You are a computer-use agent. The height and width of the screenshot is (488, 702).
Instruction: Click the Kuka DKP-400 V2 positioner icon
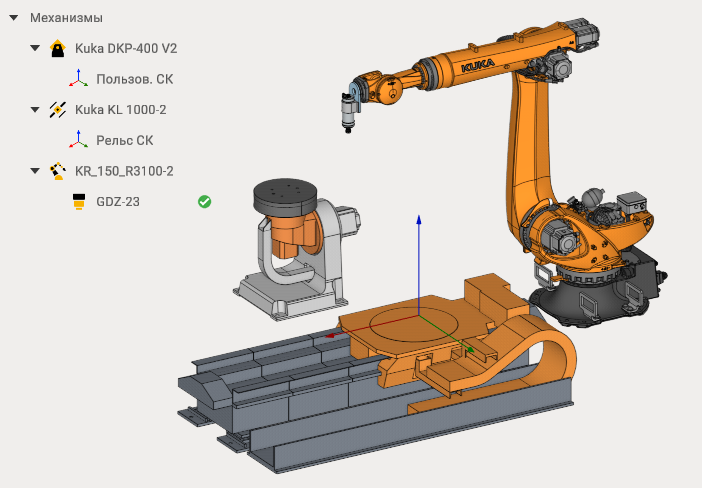pyautogui.click(x=58, y=48)
